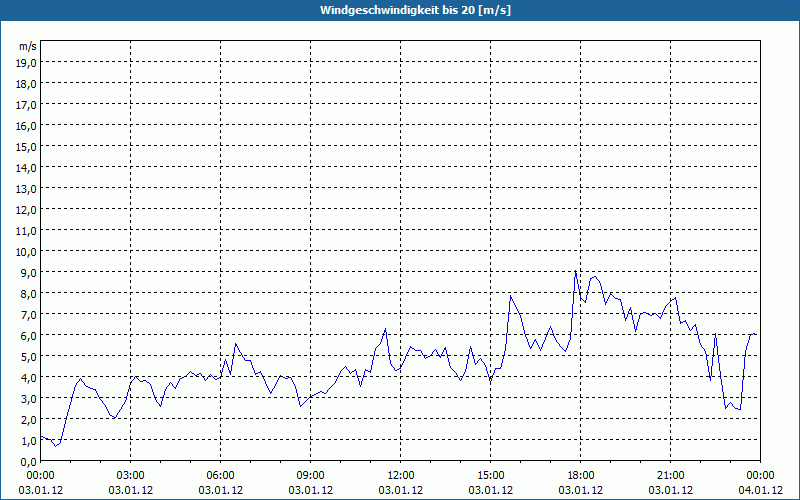The height and width of the screenshot is (500, 800).
Task: Click the "09:00" x-axis time label
Action: [x=311, y=476]
